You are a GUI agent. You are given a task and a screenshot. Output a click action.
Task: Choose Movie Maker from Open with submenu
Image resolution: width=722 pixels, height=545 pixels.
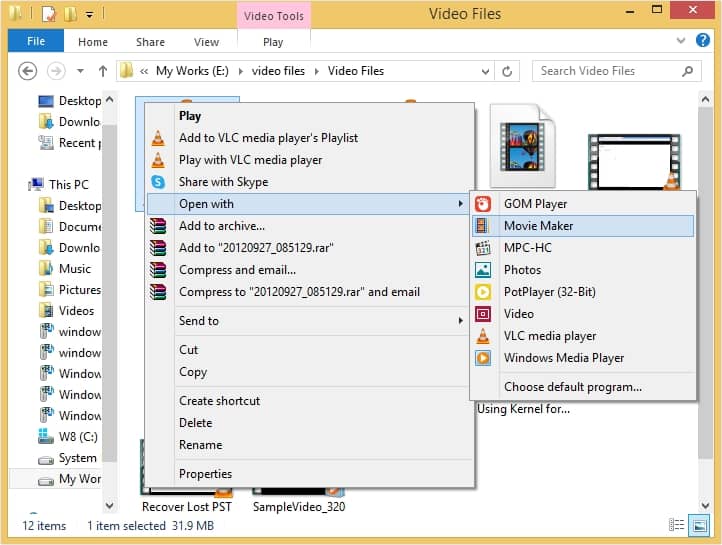click(583, 226)
